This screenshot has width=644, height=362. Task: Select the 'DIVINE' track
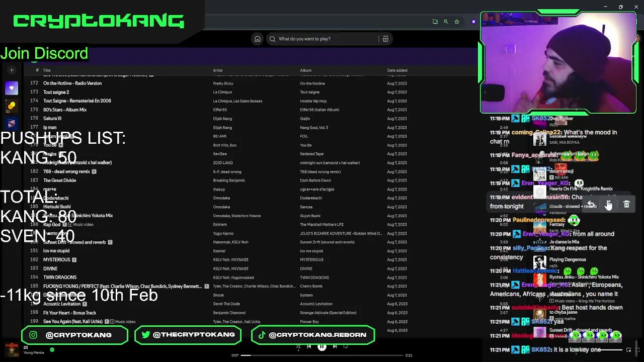pos(50,268)
